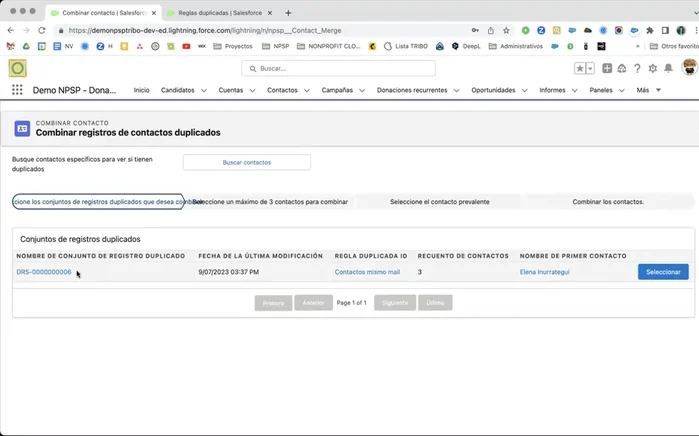This screenshot has height=436, width=699.
Task: Expand the Donaciones recurrentes dropdown arrow
Action: point(456,90)
